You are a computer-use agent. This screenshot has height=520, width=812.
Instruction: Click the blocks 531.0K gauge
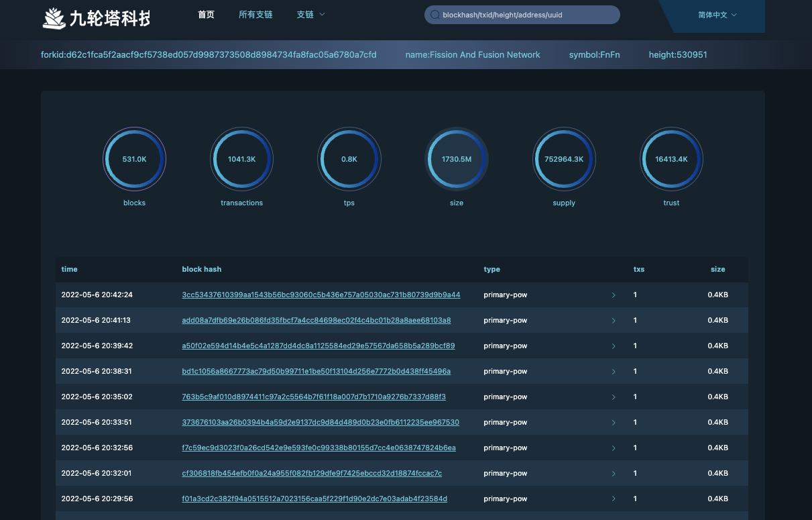coord(134,160)
